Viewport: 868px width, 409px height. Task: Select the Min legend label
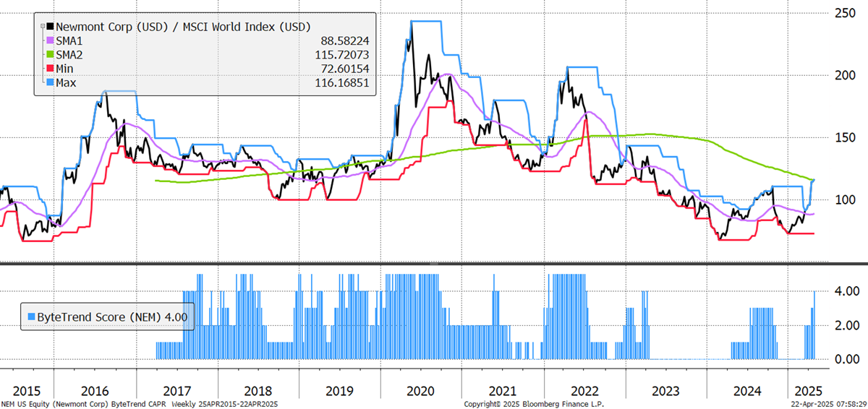(x=65, y=69)
